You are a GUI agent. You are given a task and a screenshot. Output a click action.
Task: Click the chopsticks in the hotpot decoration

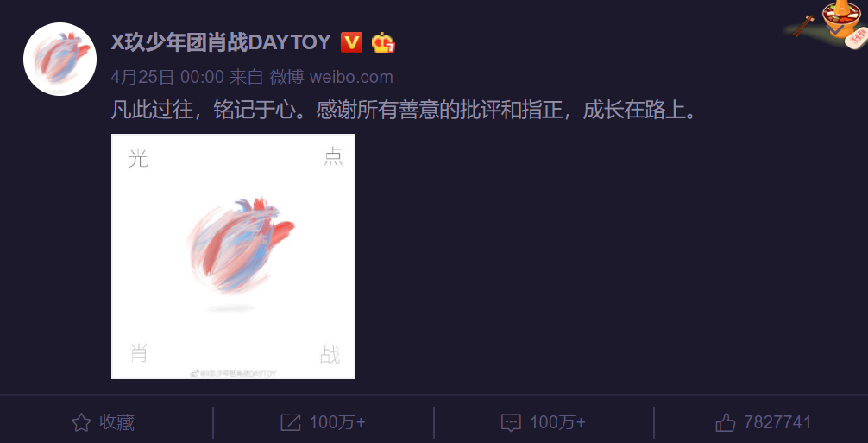802,26
